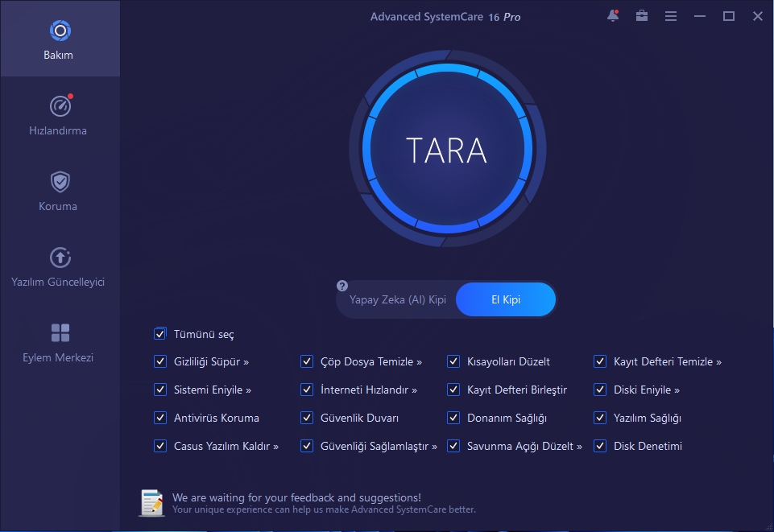Screen dimensions: 774x532
Task: Start the scan with TARA button
Action: [x=446, y=150]
